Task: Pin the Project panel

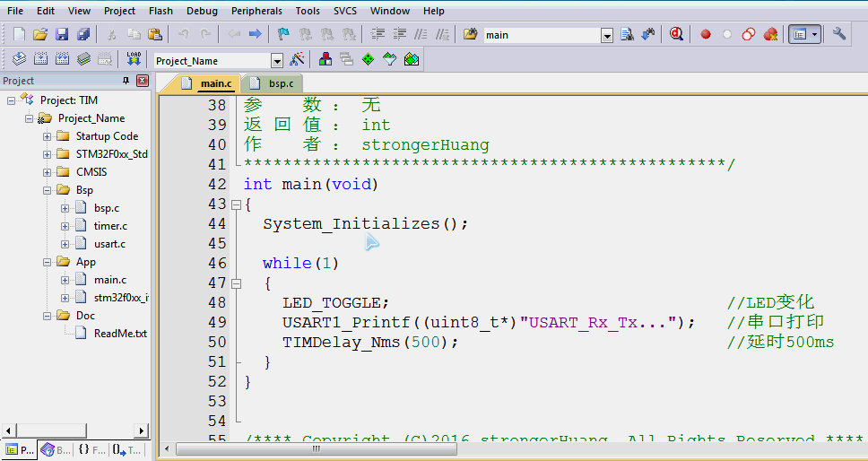Action: pos(126,81)
